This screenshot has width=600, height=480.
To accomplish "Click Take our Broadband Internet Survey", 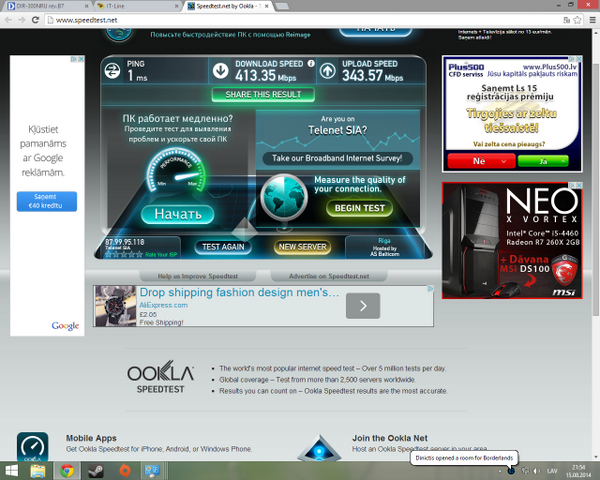I will 337,158.
